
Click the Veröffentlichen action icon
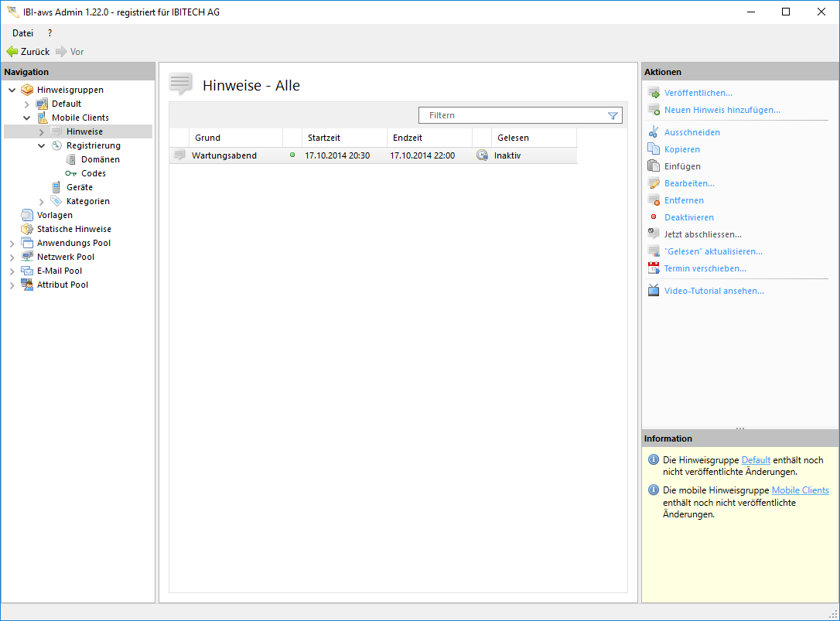tap(654, 93)
